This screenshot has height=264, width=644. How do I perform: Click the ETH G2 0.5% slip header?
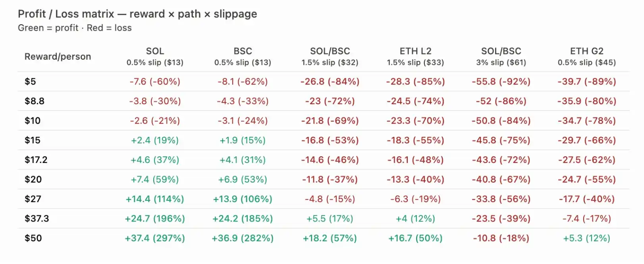point(586,56)
